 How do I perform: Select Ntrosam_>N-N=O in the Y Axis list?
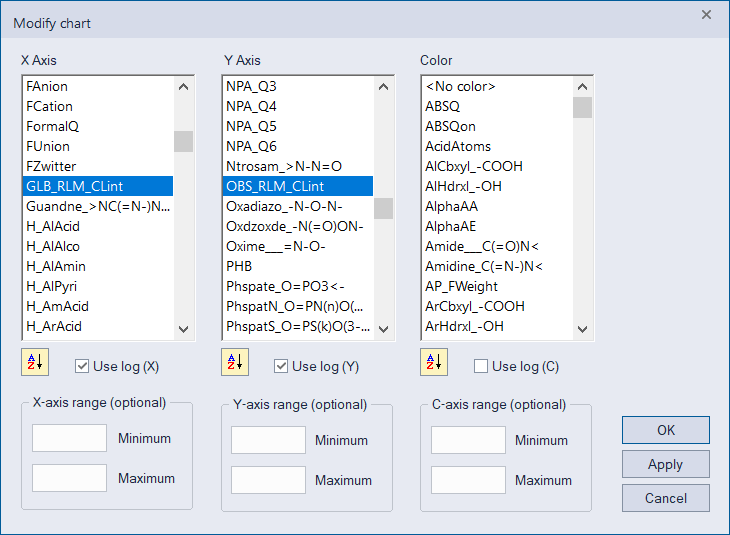[298, 167]
